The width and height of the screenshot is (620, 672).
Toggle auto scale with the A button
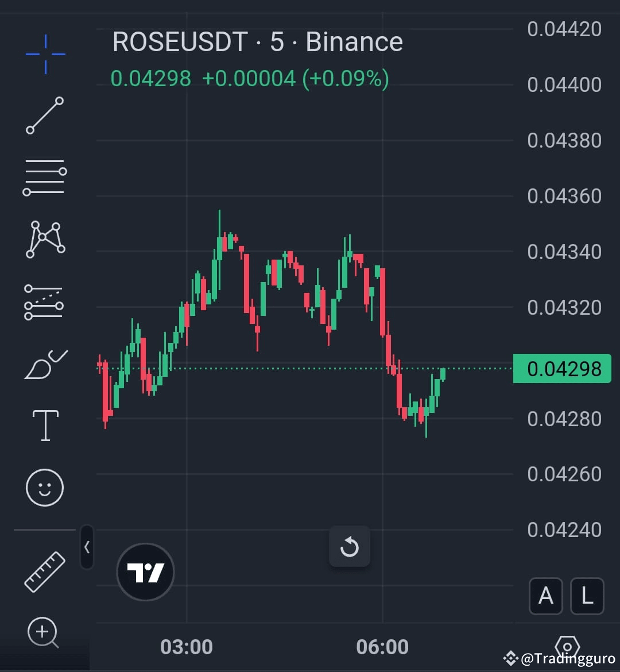coord(545,596)
